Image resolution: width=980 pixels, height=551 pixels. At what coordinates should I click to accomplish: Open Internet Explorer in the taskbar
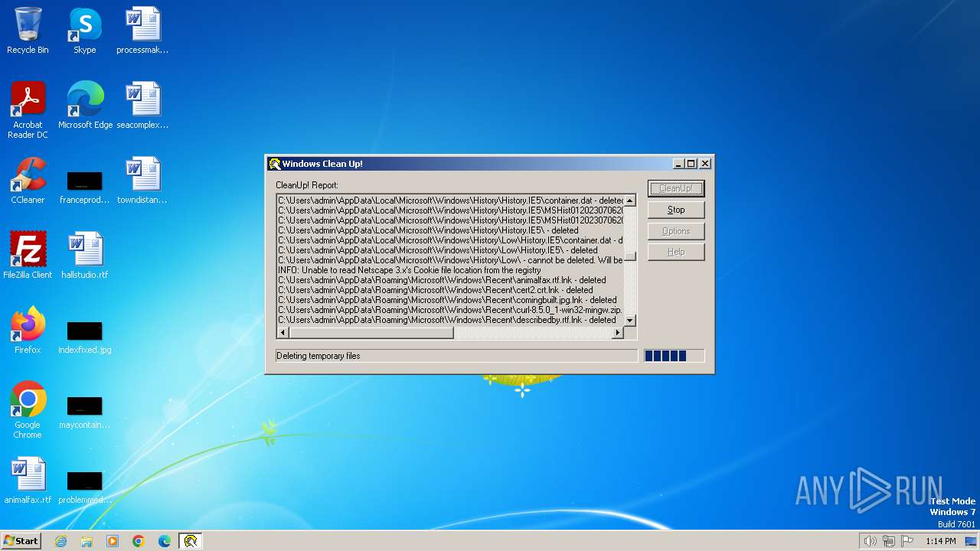pos(61,541)
